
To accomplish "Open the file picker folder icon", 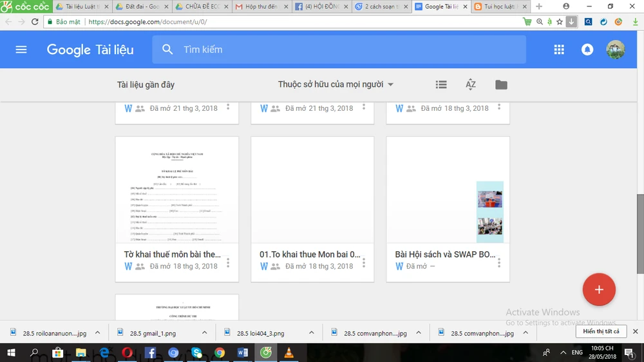I will 501,84.
